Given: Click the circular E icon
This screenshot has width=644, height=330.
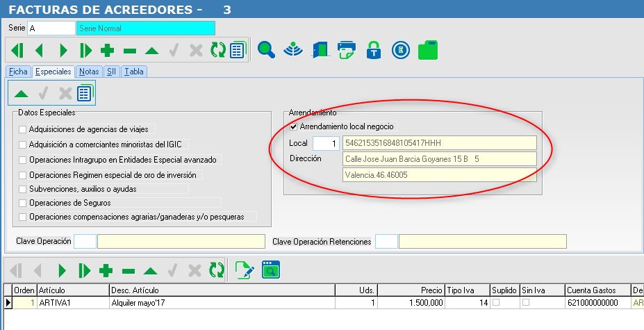Looking at the screenshot, I should click(400, 50).
